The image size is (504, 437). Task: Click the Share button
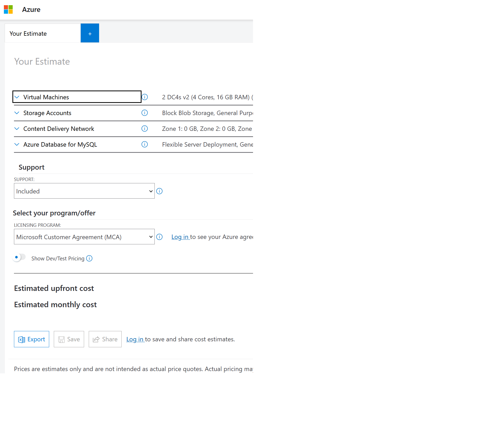click(x=105, y=339)
